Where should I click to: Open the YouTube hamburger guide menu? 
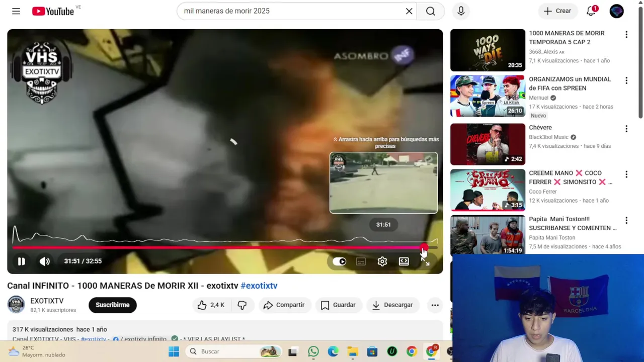[x=16, y=11]
